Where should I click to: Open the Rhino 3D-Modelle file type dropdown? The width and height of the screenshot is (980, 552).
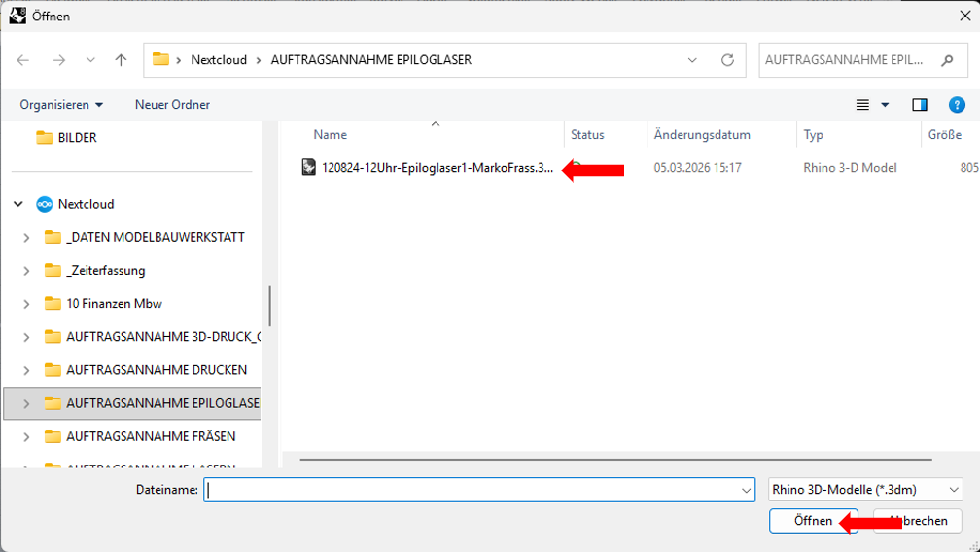point(864,490)
